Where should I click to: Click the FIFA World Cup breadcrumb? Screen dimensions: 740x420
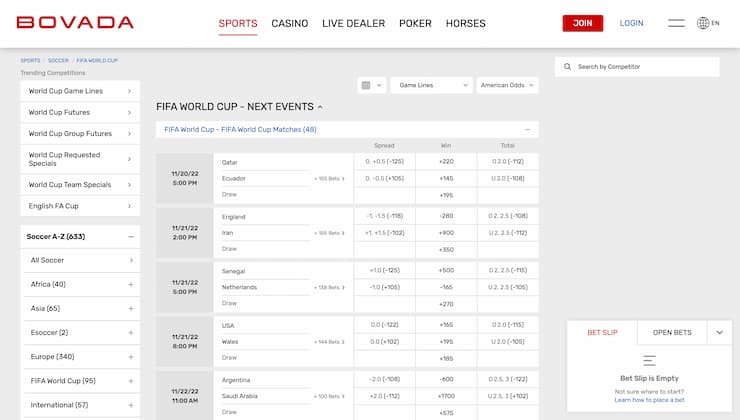[x=97, y=60]
